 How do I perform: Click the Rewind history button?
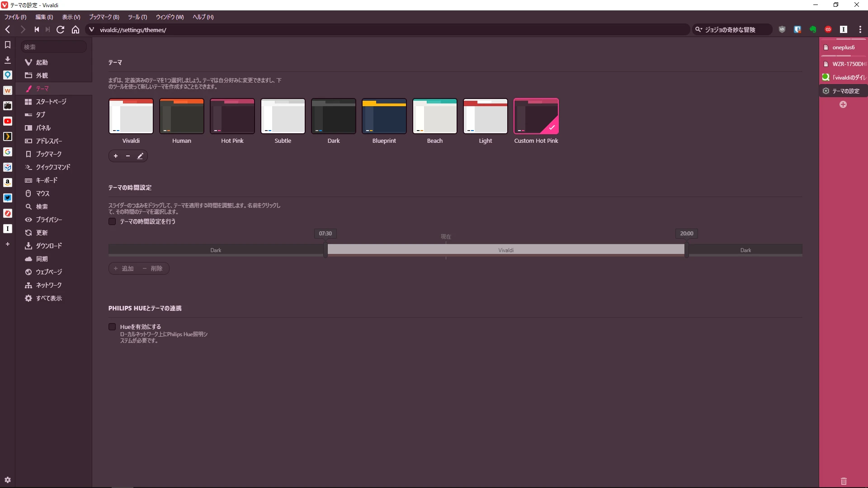coord(37,29)
